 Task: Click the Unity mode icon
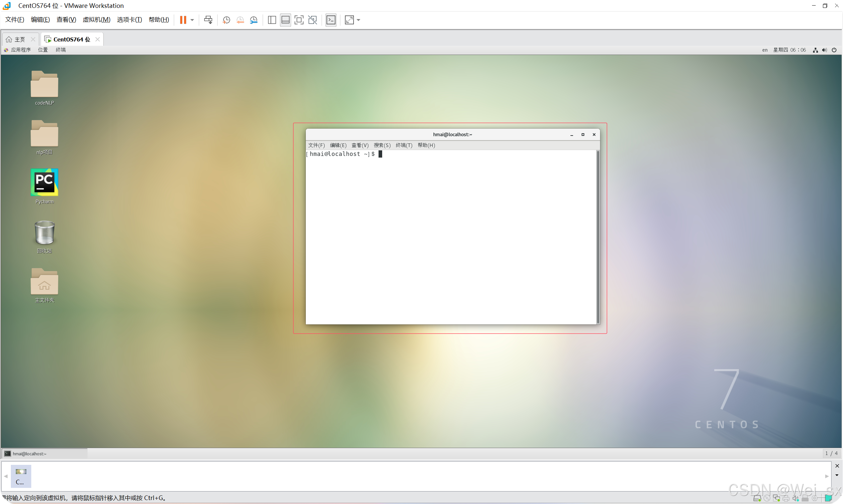(313, 20)
